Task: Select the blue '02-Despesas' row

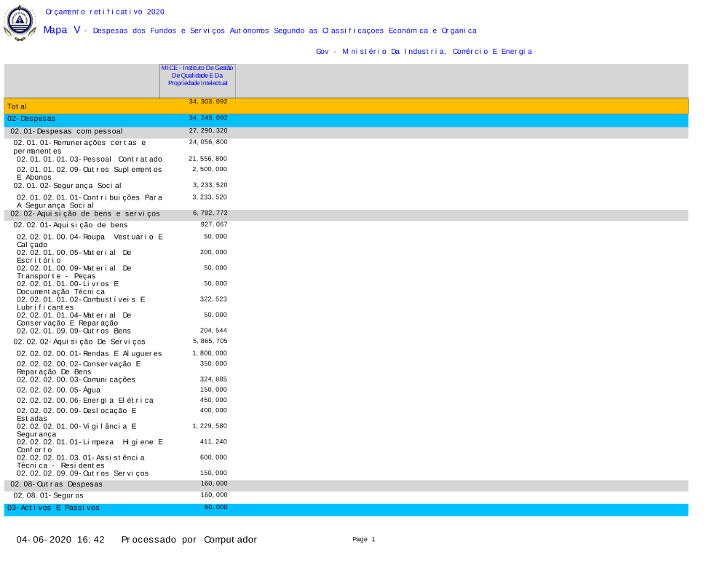Action: pyautogui.click(x=346, y=119)
